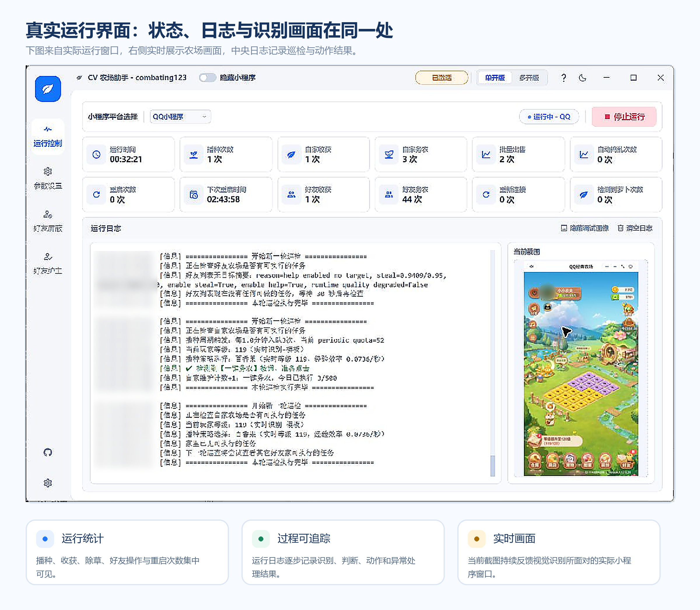Click the calendar icon beside 下次重启时间
Viewport: 700px width, 610px height.
click(x=194, y=194)
